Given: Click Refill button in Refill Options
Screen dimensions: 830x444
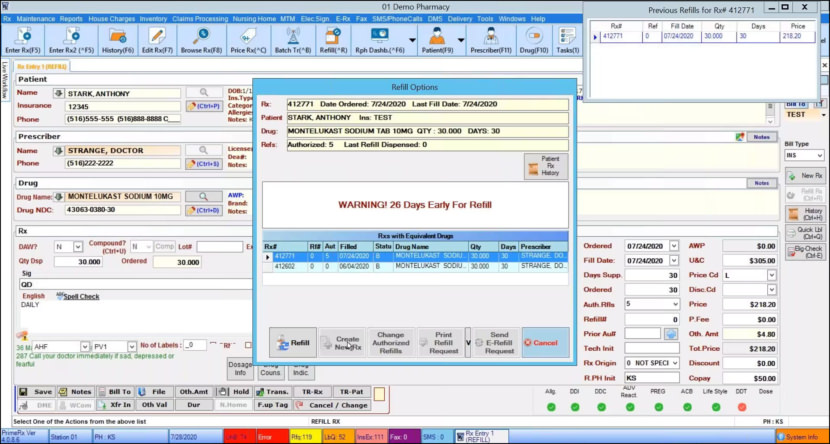Looking at the screenshot, I should (x=293, y=342).
